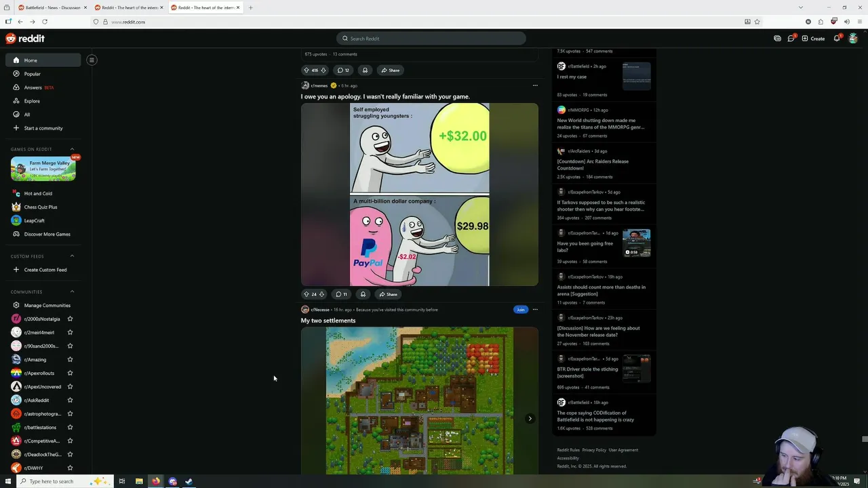Select All feed in sidebar
Screen dimensions: 868x488
point(43,115)
